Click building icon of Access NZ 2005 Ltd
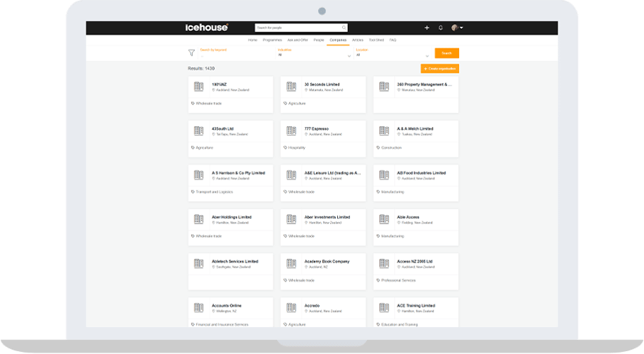 384,263
